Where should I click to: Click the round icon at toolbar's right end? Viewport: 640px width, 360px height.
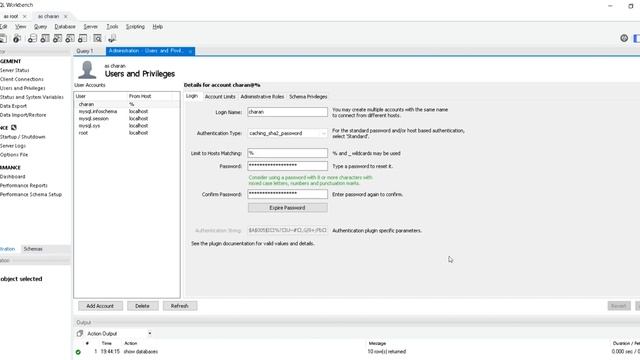(624, 38)
